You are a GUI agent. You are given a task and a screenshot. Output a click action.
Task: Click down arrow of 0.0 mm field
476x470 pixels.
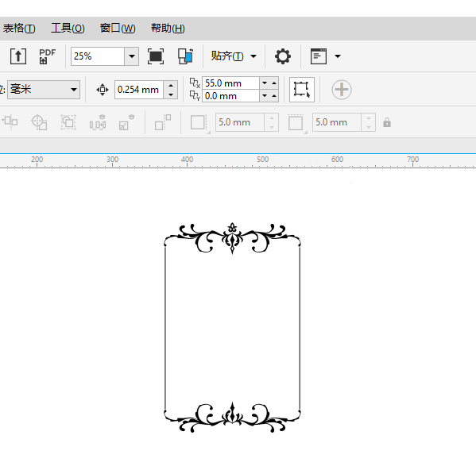[x=265, y=96]
